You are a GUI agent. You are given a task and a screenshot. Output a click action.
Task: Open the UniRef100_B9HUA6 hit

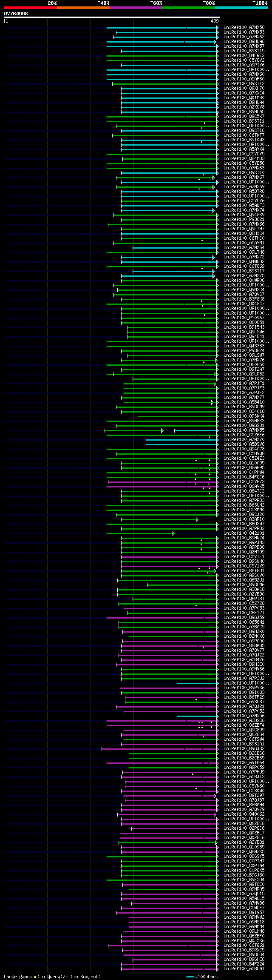coord(244,42)
